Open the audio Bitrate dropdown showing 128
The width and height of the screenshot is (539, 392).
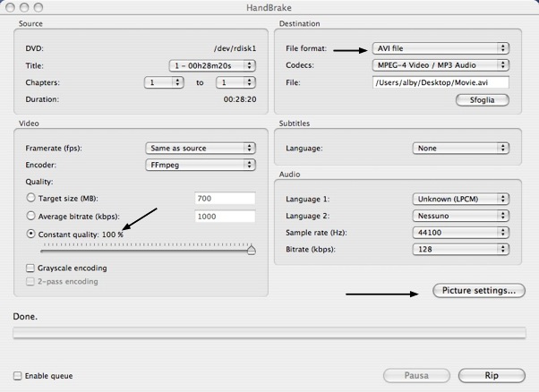pyautogui.click(x=460, y=249)
